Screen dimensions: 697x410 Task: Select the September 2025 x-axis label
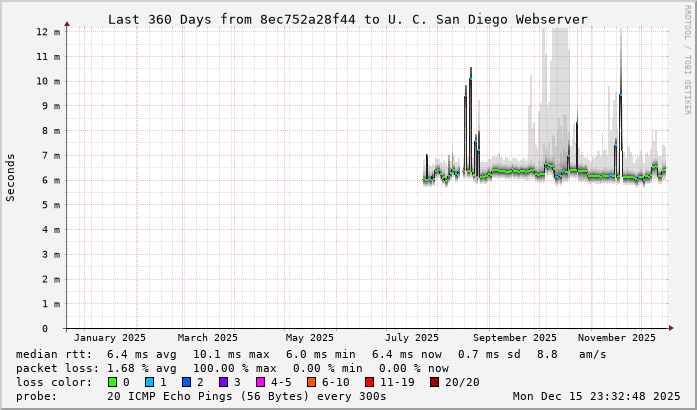coord(514,338)
